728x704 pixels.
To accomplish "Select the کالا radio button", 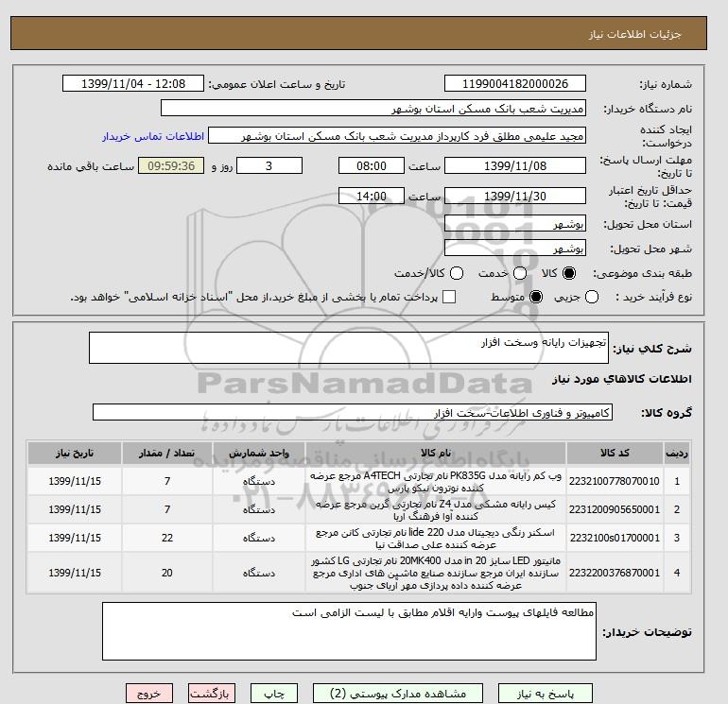I will tap(569, 273).
